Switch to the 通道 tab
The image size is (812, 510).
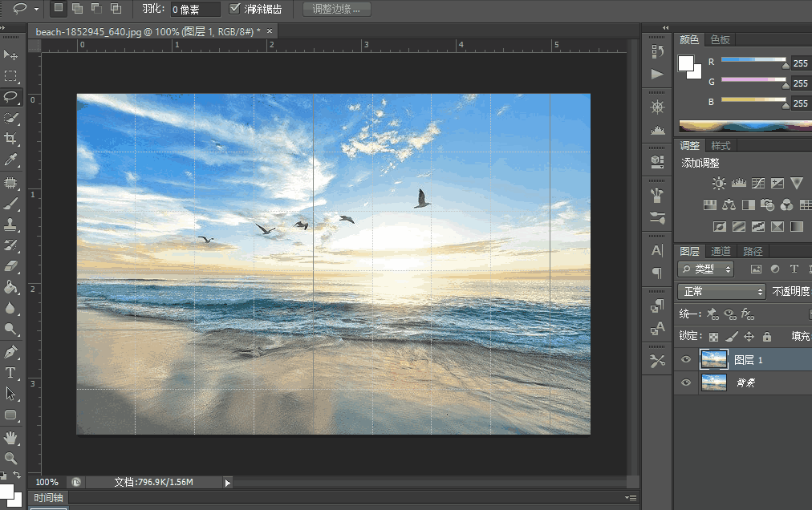tap(721, 251)
